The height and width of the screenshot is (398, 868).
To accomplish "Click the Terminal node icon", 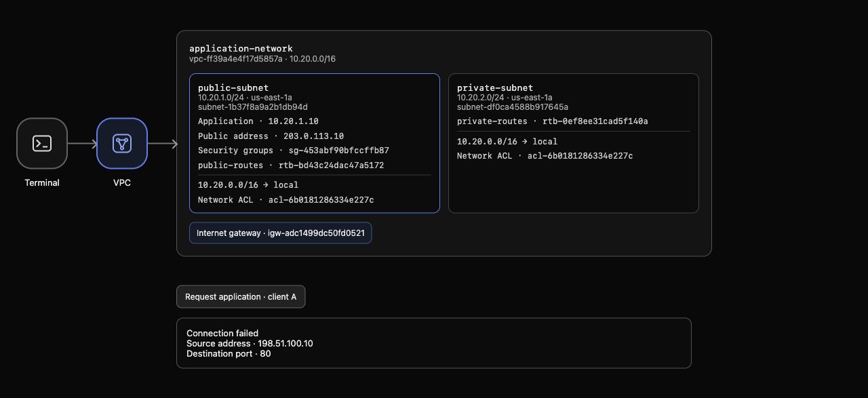I will [x=42, y=143].
